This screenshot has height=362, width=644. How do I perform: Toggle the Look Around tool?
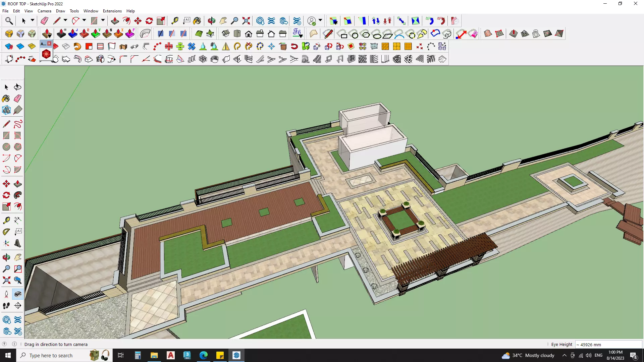click(18, 294)
